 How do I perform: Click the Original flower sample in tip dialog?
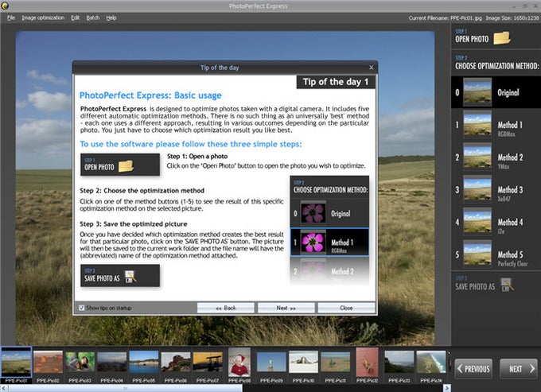tap(313, 213)
